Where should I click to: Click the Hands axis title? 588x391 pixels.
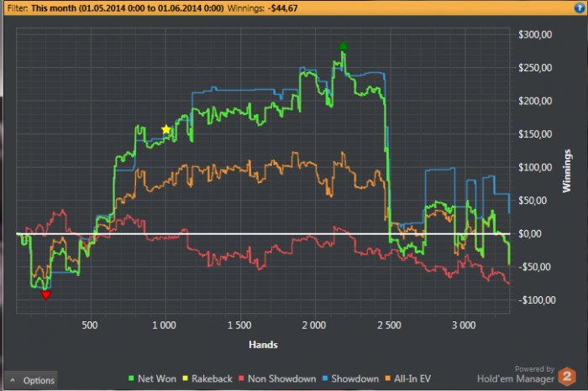pos(263,345)
